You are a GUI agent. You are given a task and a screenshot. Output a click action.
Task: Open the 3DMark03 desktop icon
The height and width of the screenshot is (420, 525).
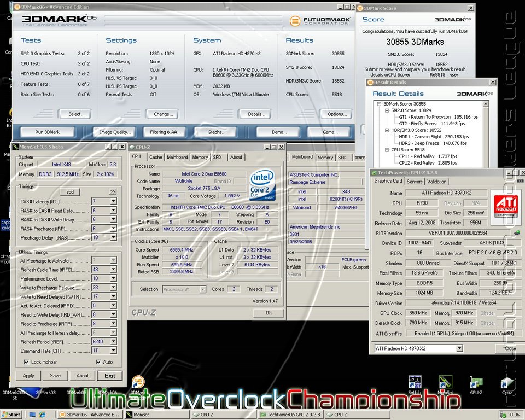(x=46, y=392)
